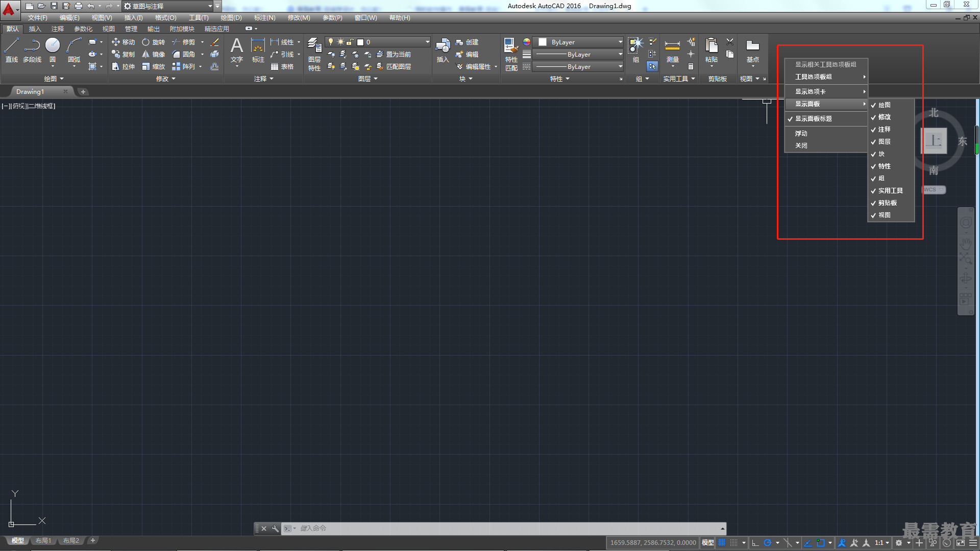The image size is (980, 551).
Task: Switch to the 插入 ribbon tab
Action: coord(35,29)
